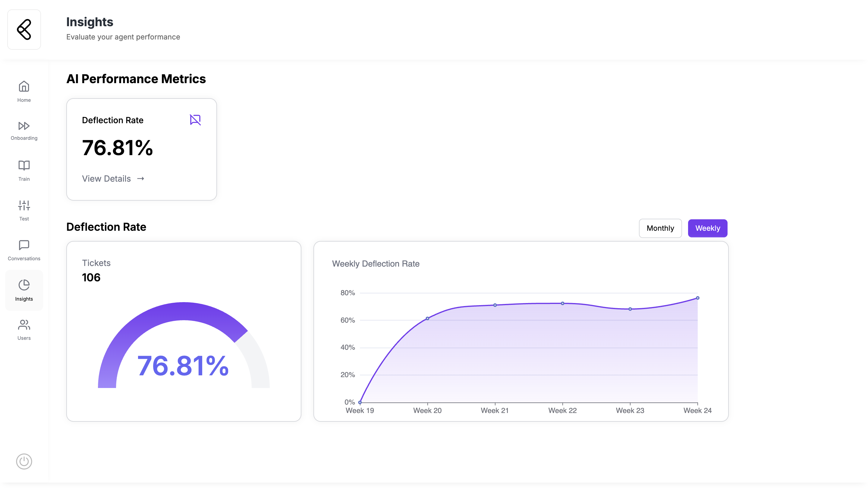Click the Week 24 data point
The height and width of the screenshot is (488, 868).
697,298
